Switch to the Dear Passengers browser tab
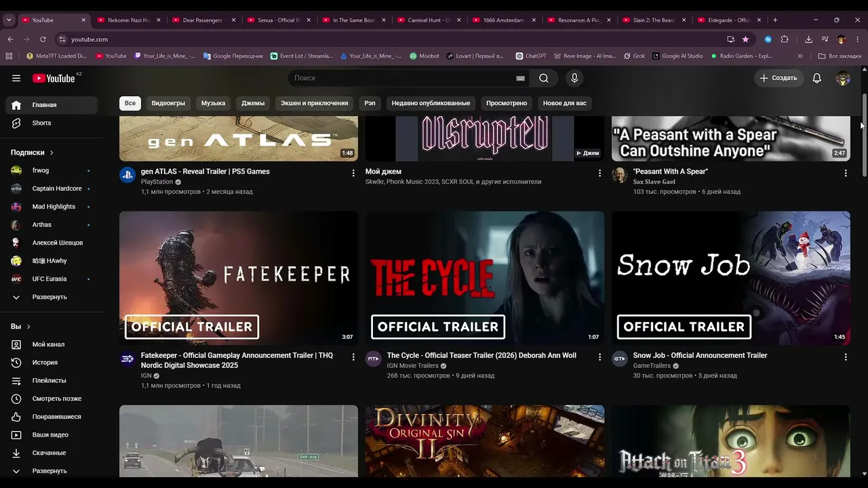868x488 pixels. pyautogui.click(x=203, y=20)
